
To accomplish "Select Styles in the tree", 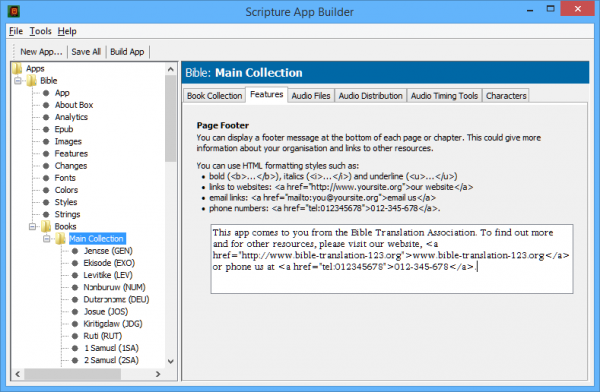I will pyautogui.click(x=66, y=202).
